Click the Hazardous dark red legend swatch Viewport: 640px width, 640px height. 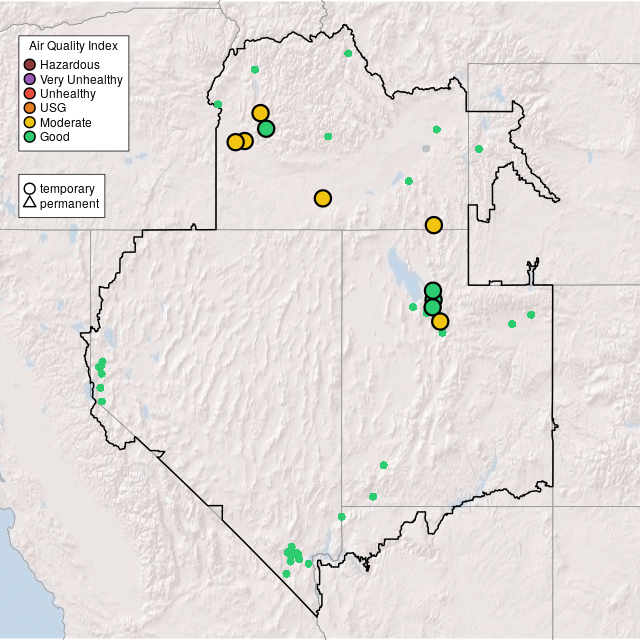coord(30,65)
